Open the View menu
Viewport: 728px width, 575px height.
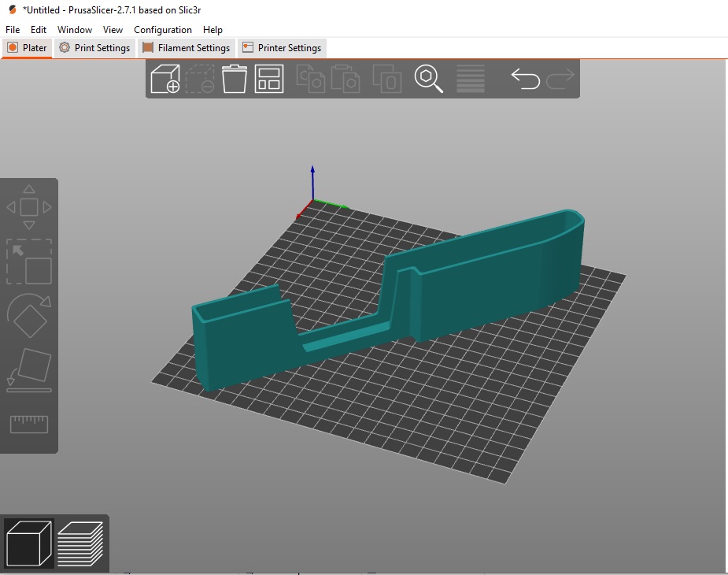point(113,30)
